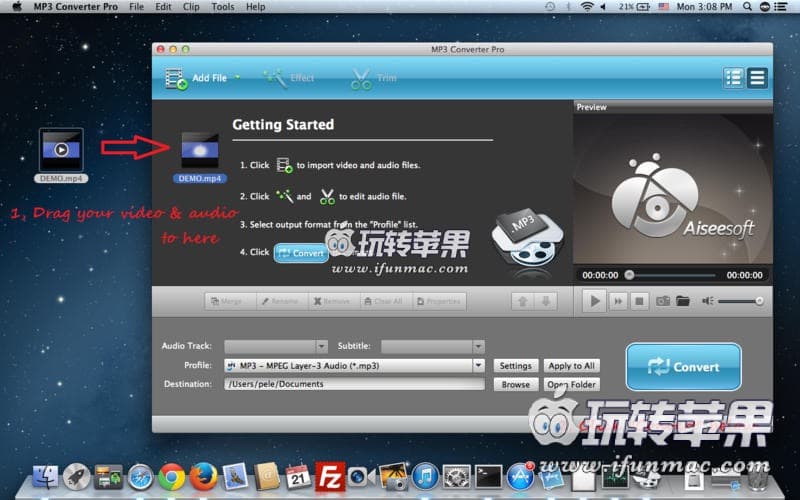This screenshot has width=800, height=500.
Task: Mute the preview speaker icon
Action: click(708, 301)
